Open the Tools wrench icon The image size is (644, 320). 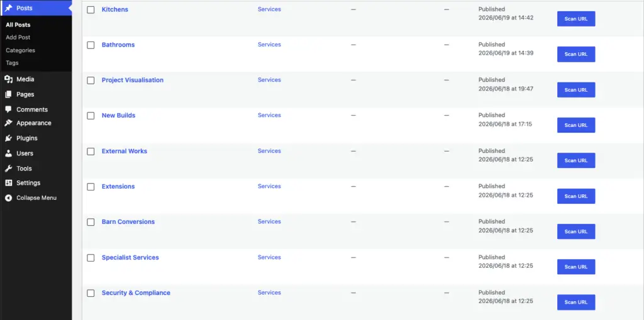9,168
